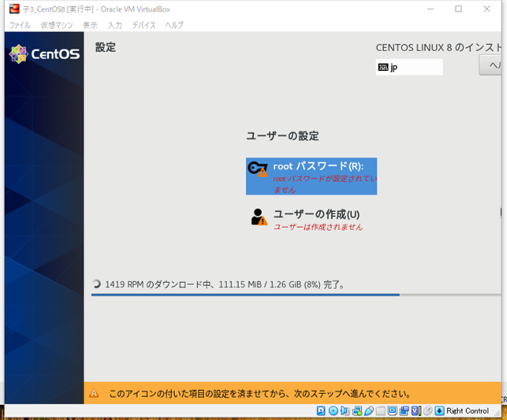Maximize the VirtualBox window
Image resolution: width=507 pixels, height=420 pixels.
tap(458, 9)
